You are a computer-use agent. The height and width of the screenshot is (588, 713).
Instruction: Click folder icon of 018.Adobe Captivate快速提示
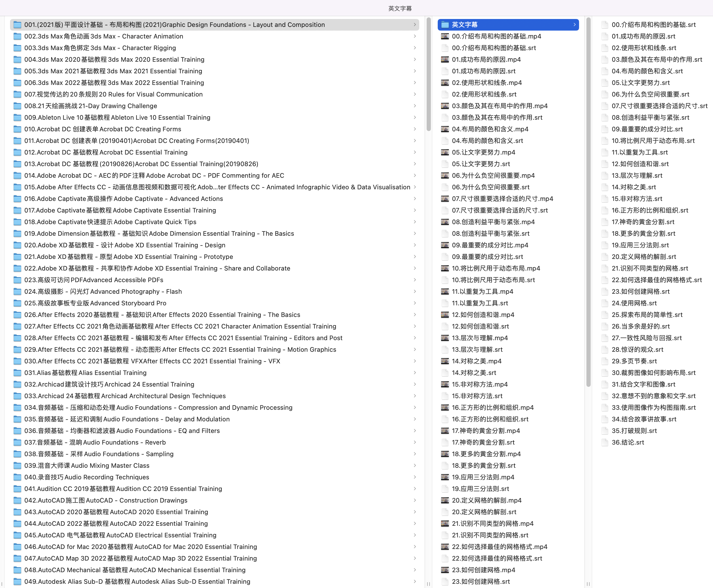click(x=17, y=222)
